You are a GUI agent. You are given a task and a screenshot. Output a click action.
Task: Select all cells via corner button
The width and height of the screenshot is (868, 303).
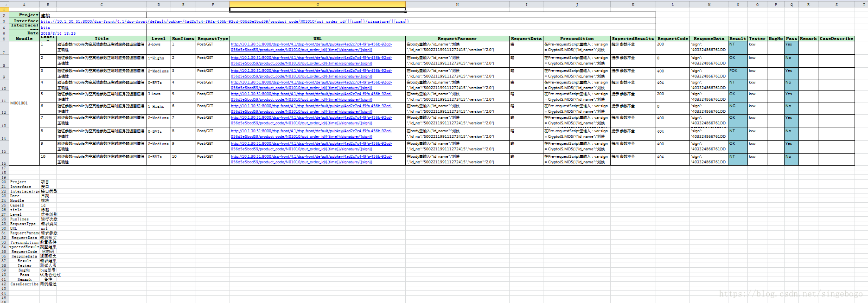point(4,4)
